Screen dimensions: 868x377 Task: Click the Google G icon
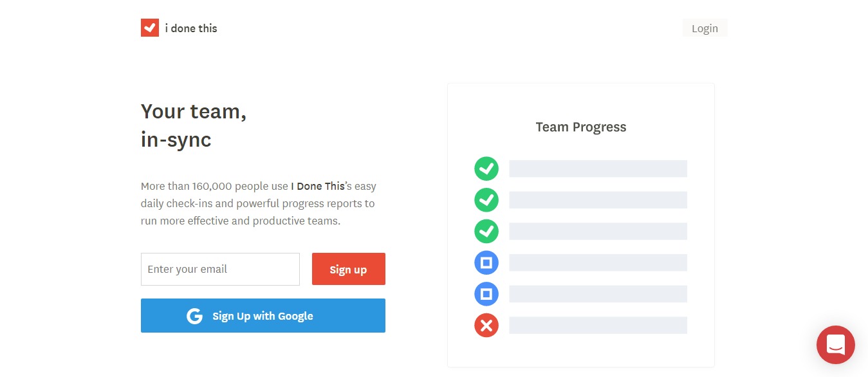[194, 316]
